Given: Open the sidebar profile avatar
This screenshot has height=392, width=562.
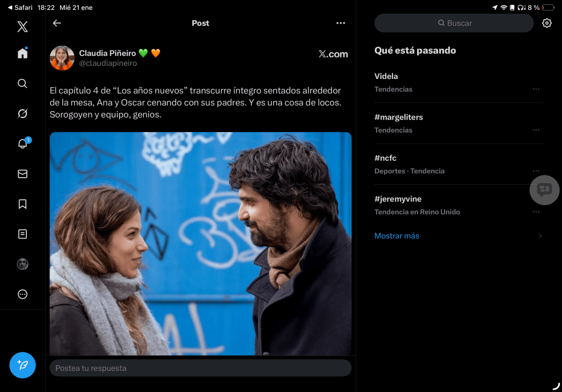Looking at the screenshot, I should point(23,264).
